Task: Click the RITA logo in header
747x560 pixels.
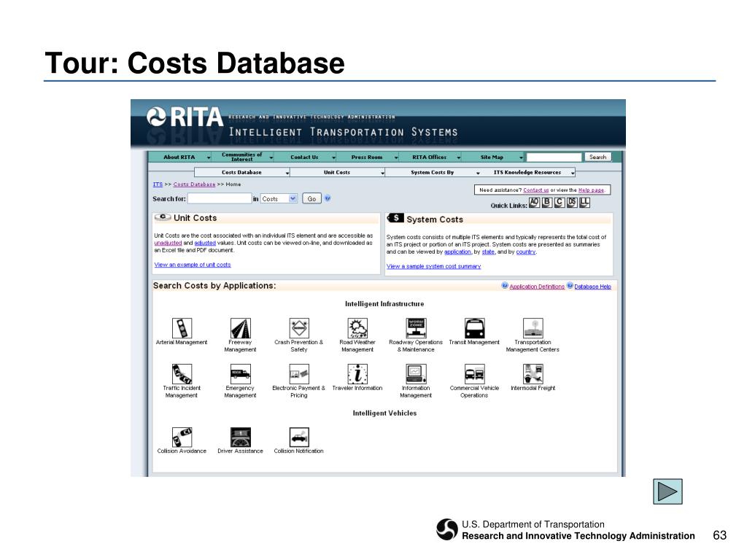Action: click(185, 117)
